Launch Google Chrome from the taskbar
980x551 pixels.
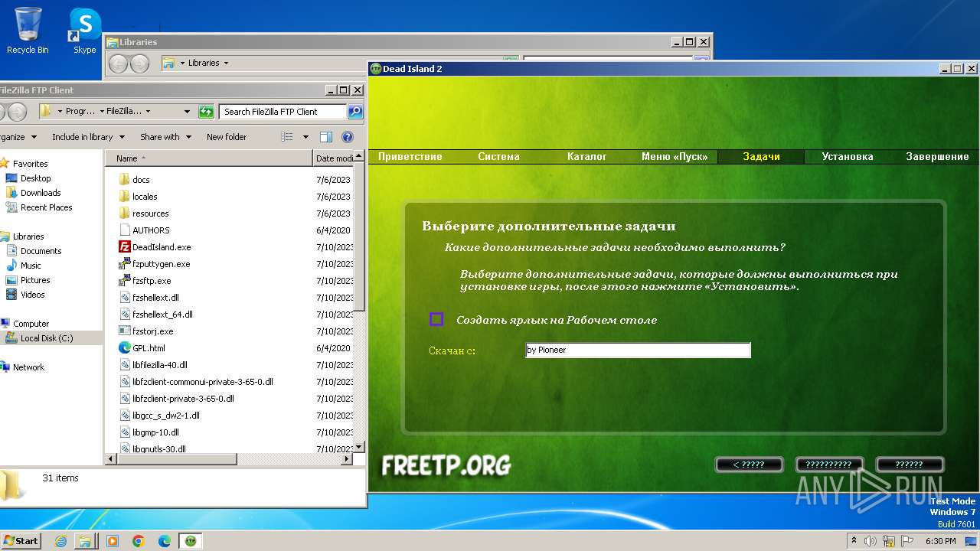(139, 540)
